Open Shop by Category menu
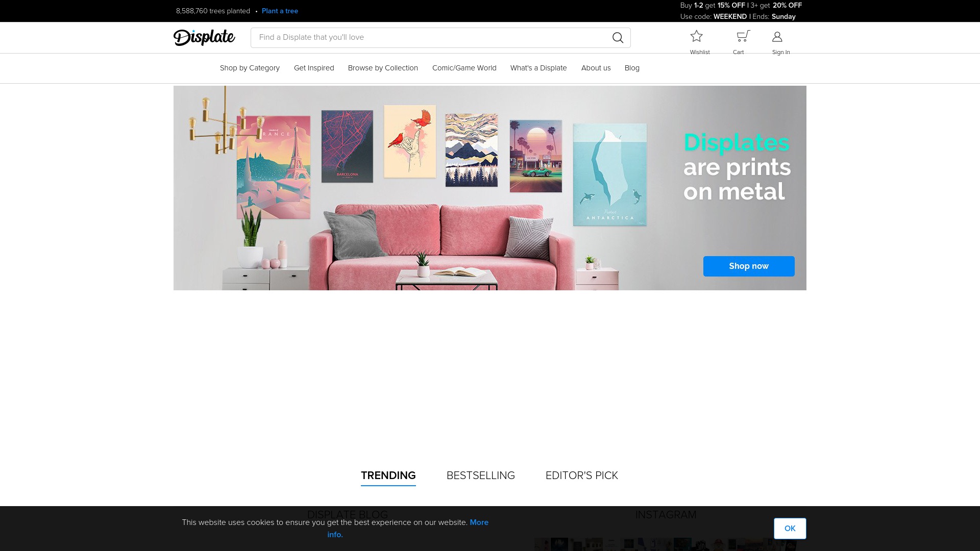 pyautogui.click(x=250, y=68)
